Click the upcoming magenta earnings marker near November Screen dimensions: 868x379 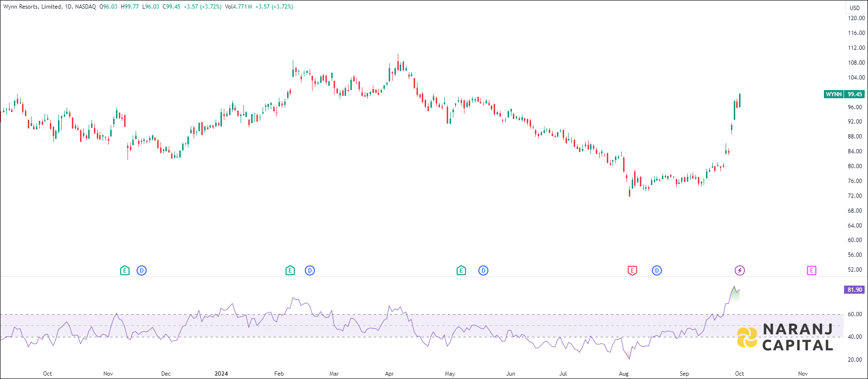coord(811,271)
